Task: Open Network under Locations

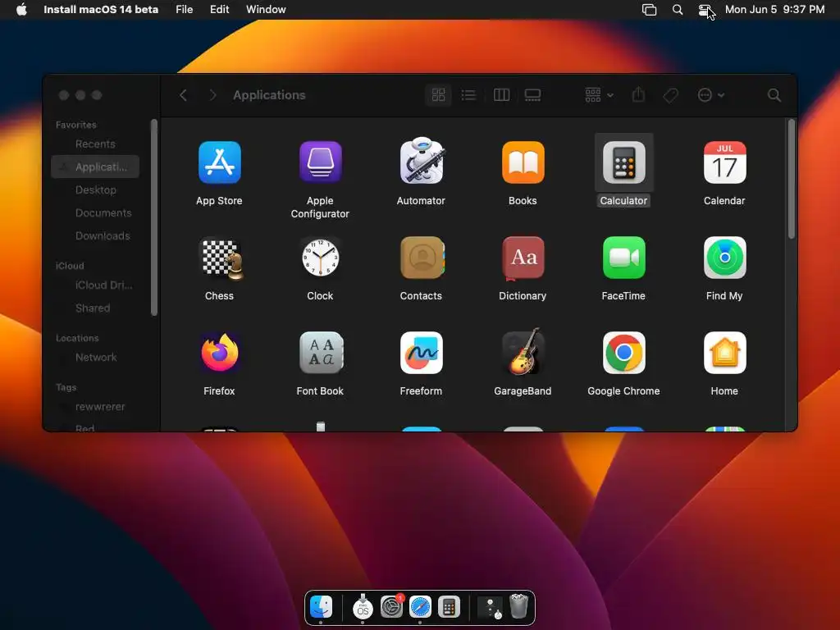Action: pos(95,358)
